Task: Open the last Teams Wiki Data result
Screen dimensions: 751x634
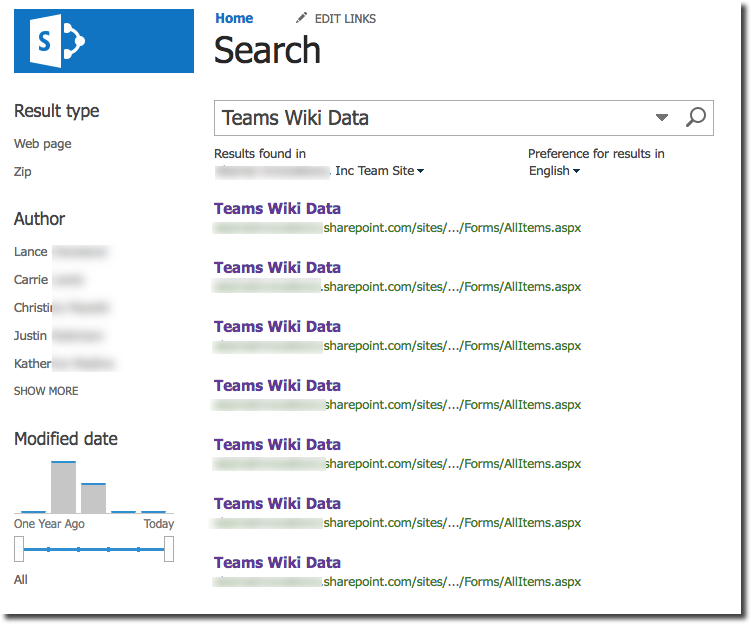Action: pyautogui.click(x=277, y=563)
